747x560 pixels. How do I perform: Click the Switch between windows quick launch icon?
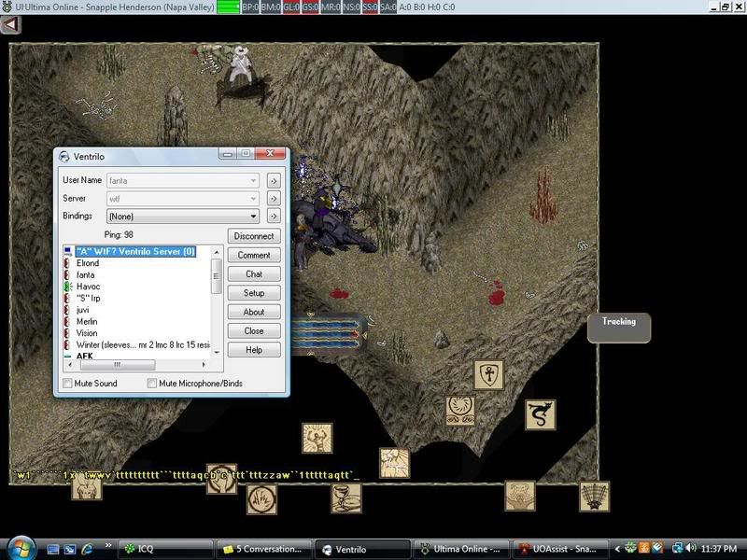pyautogui.click(x=70, y=549)
